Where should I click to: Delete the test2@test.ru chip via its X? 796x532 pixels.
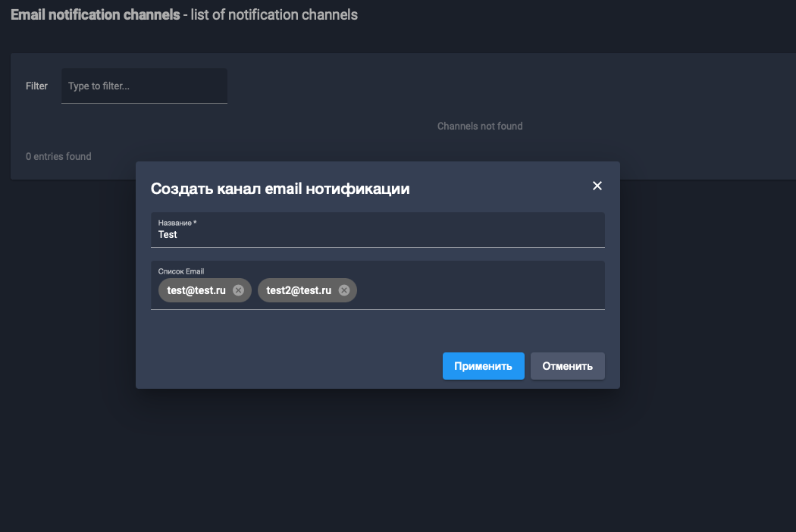coord(343,290)
